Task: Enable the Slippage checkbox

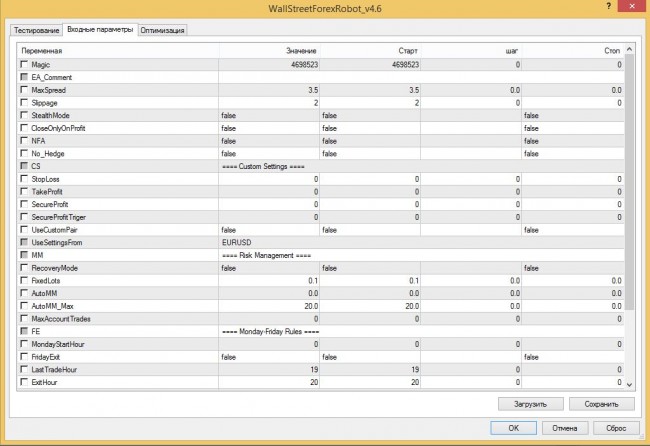Action: click(x=24, y=102)
